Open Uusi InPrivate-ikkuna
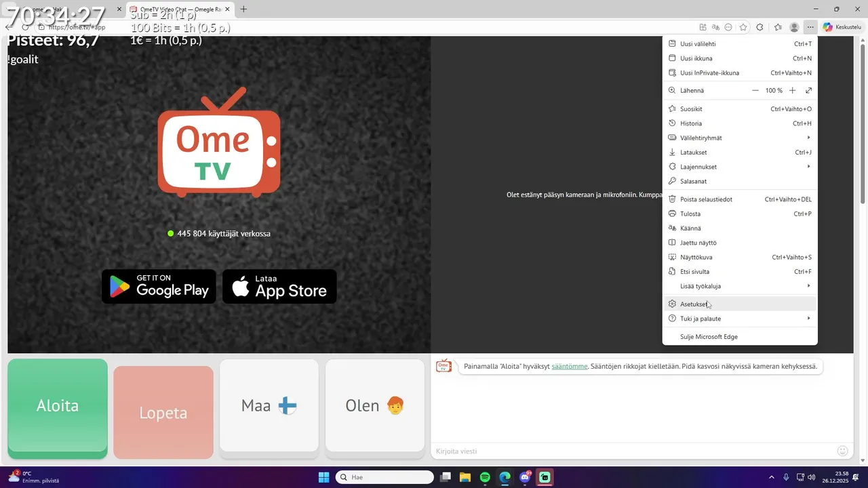The width and height of the screenshot is (868, 488). coord(740,73)
